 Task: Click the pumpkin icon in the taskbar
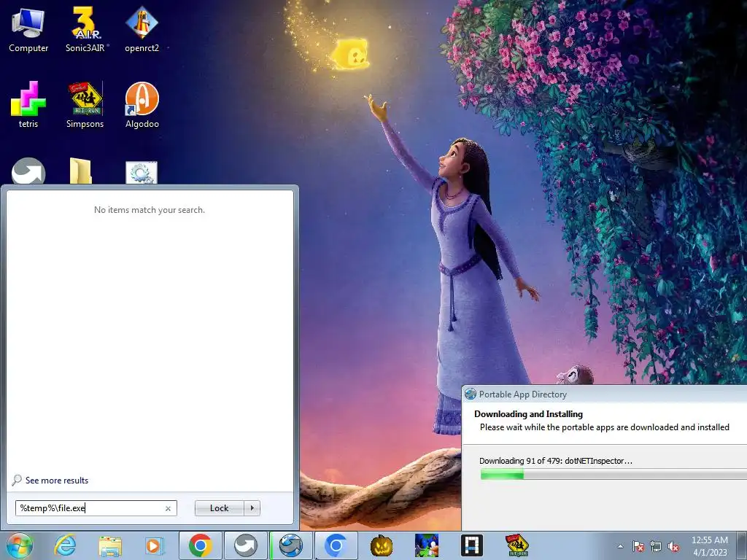click(x=382, y=545)
